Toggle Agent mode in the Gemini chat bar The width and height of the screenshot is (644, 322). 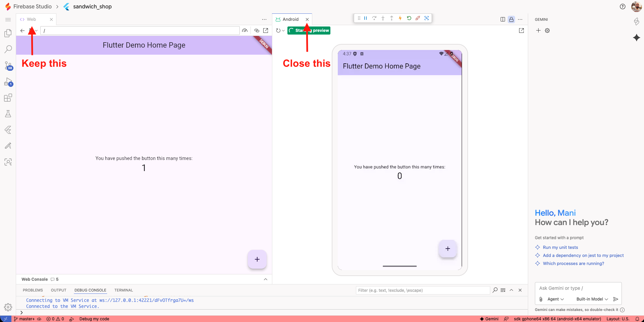[x=554, y=299]
